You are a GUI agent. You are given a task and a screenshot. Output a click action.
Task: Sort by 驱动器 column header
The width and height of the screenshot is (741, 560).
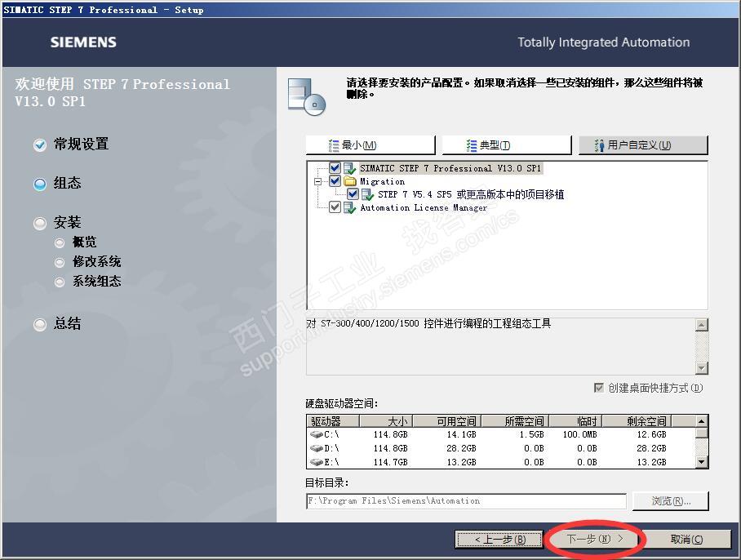click(333, 421)
